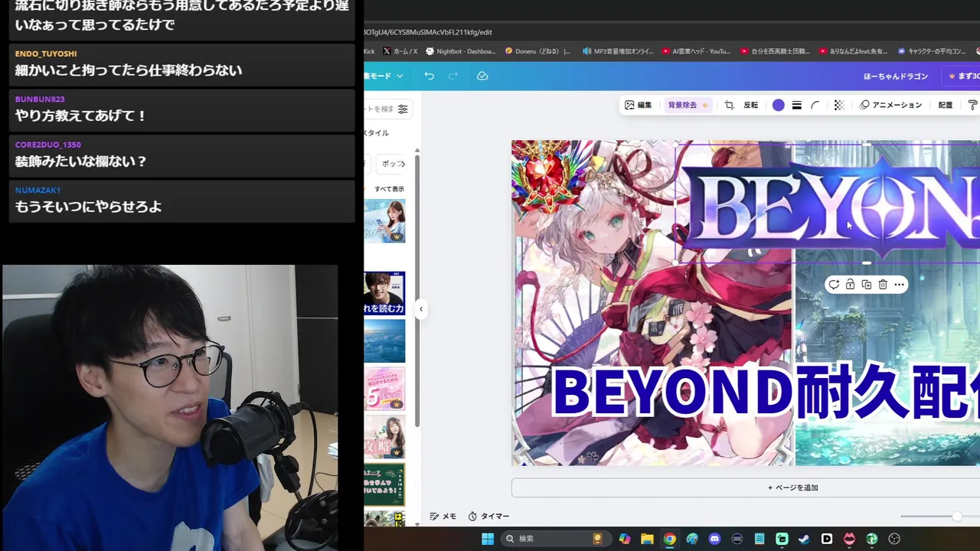Choose the woman portrait template thumbnail
The image size is (980, 551).
[x=384, y=221]
